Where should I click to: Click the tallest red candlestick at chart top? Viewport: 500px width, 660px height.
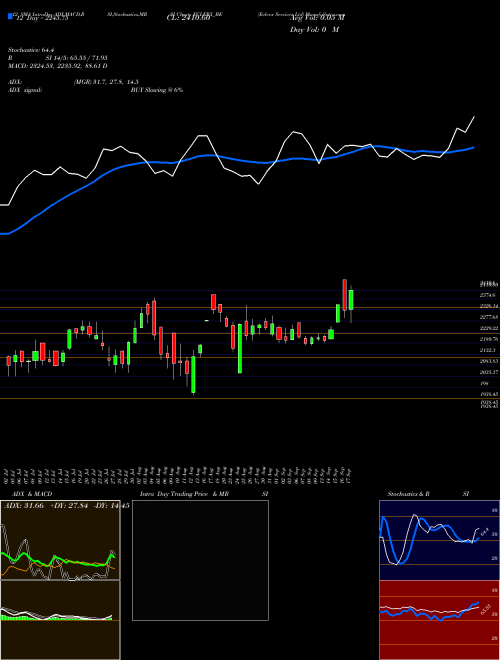pyautogui.click(x=344, y=295)
